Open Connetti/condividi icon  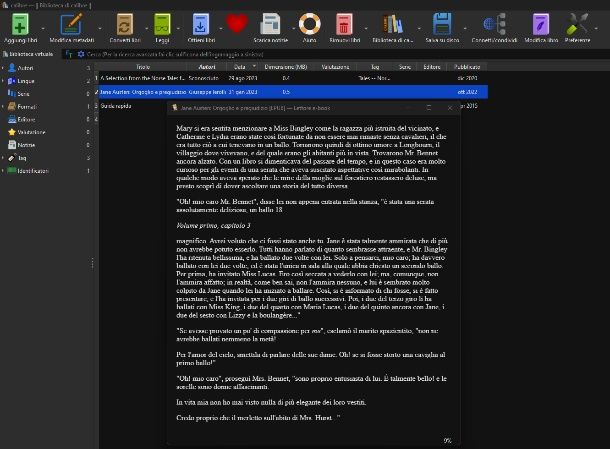tap(494, 24)
